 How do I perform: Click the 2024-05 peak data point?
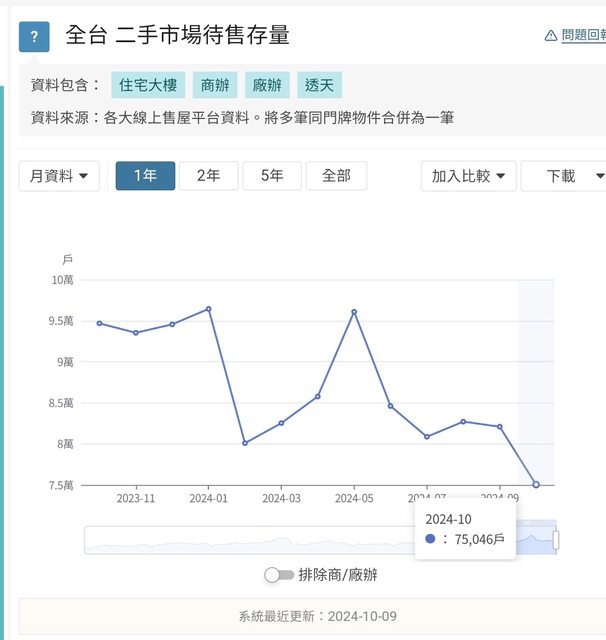(x=354, y=312)
